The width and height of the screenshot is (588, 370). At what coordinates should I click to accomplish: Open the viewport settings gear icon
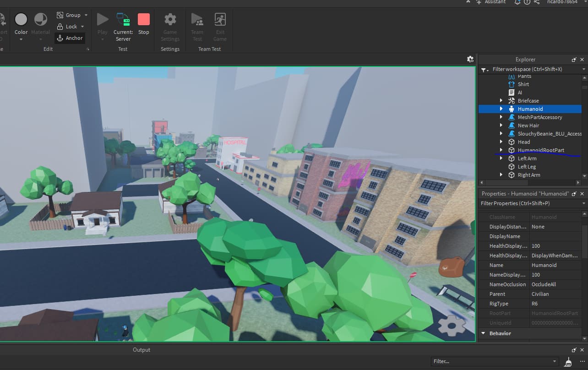click(470, 59)
